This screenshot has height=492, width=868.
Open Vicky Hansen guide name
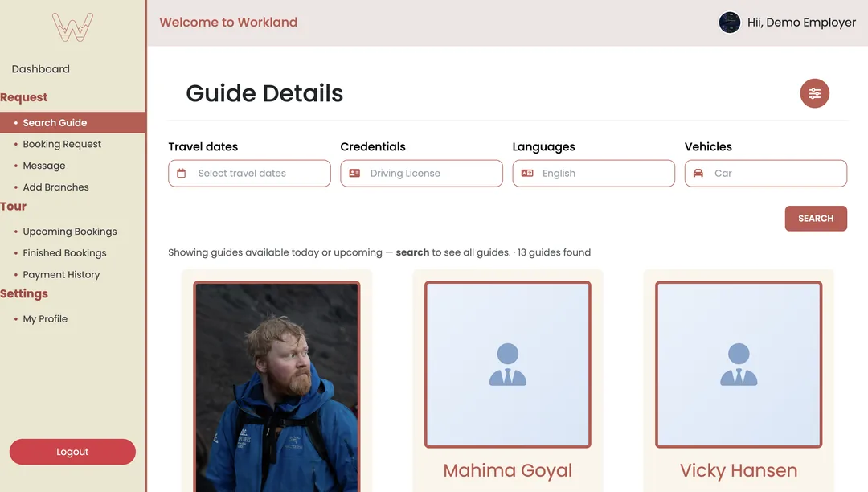pyautogui.click(x=739, y=470)
